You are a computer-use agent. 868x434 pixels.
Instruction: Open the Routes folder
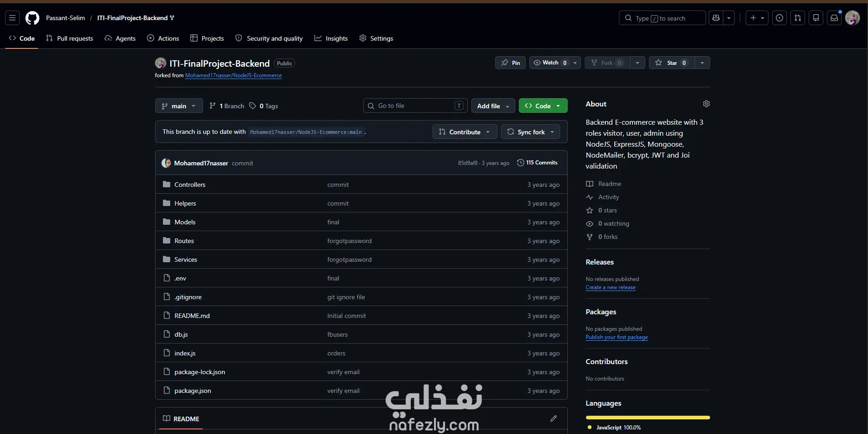click(x=184, y=241)
